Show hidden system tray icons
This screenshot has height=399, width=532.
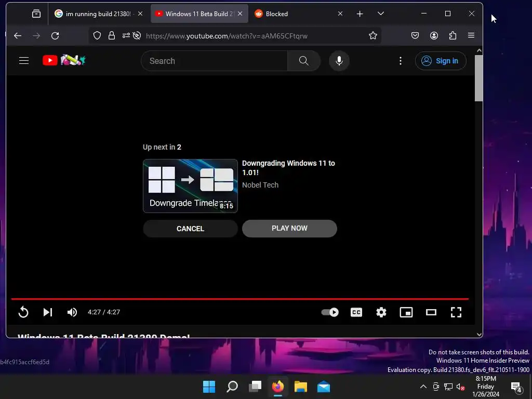(x=423, y=387)
